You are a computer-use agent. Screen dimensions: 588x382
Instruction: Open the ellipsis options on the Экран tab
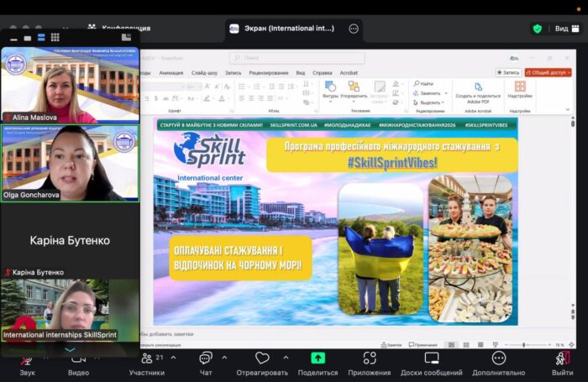[x=354, y=29]
